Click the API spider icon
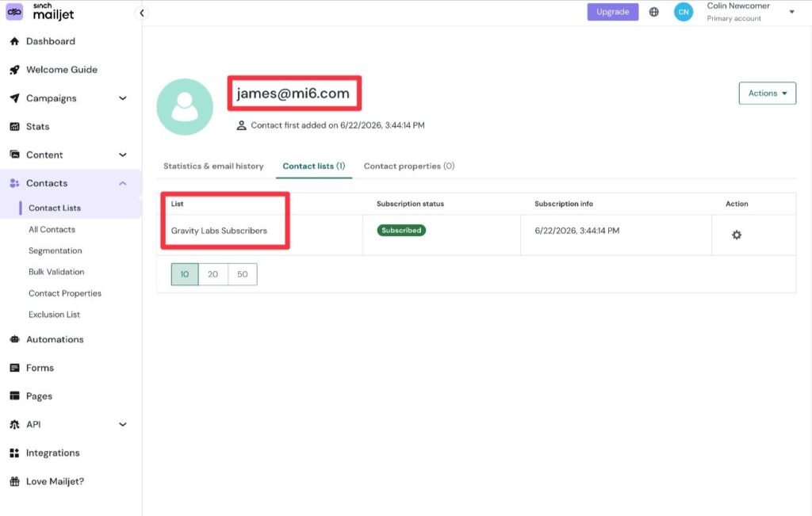 pyautogui.click(x=14, y=424)
